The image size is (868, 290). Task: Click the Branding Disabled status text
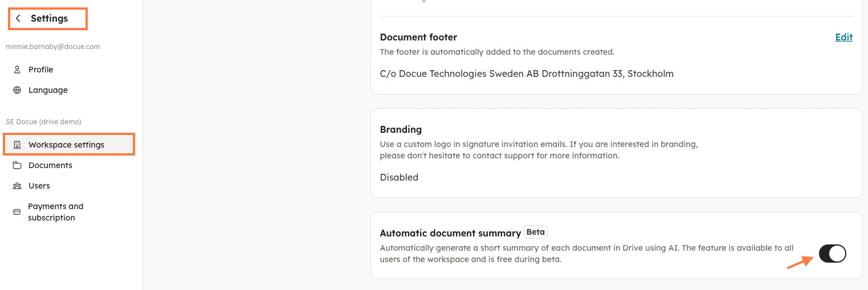point(399,177)
